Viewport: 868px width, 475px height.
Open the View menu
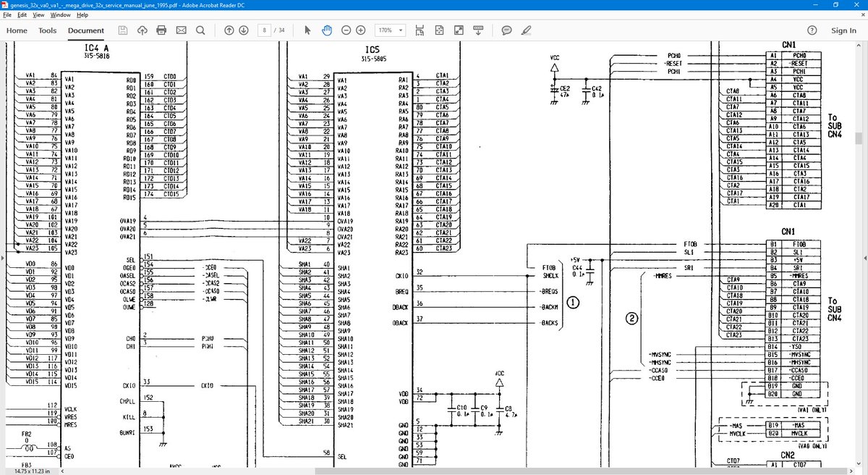coord(38,14)
